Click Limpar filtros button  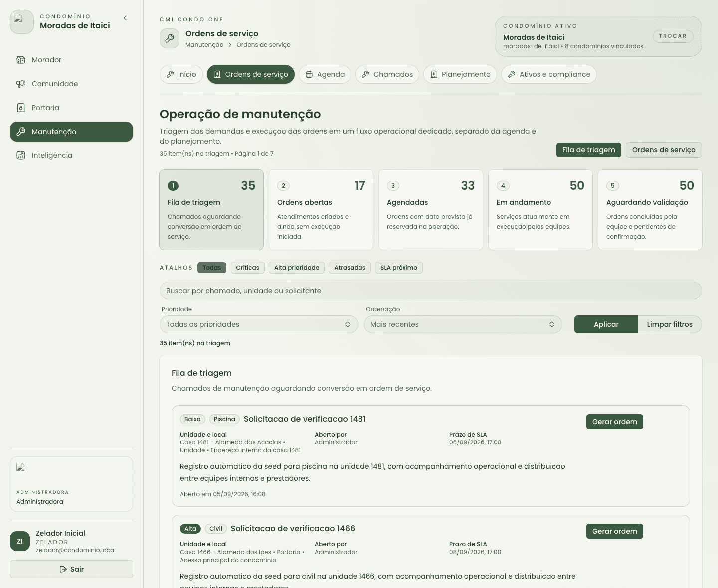(x=670, y=324)
